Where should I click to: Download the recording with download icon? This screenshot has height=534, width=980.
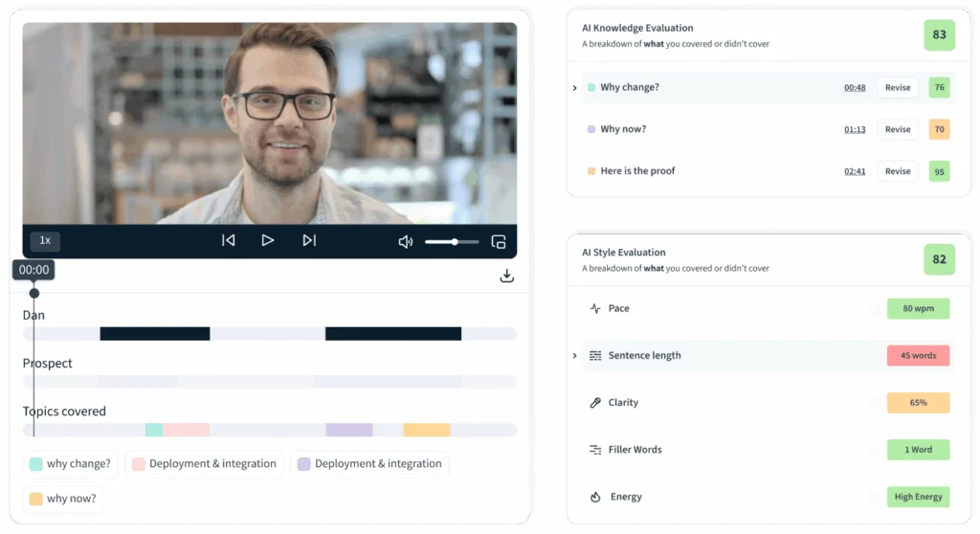tap(507, 276)
